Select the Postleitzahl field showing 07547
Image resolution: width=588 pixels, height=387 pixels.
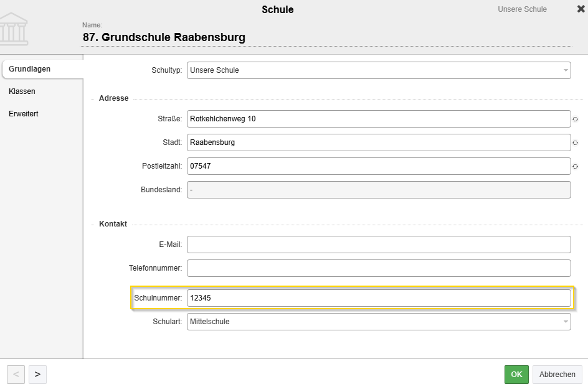tap(379, 166)
